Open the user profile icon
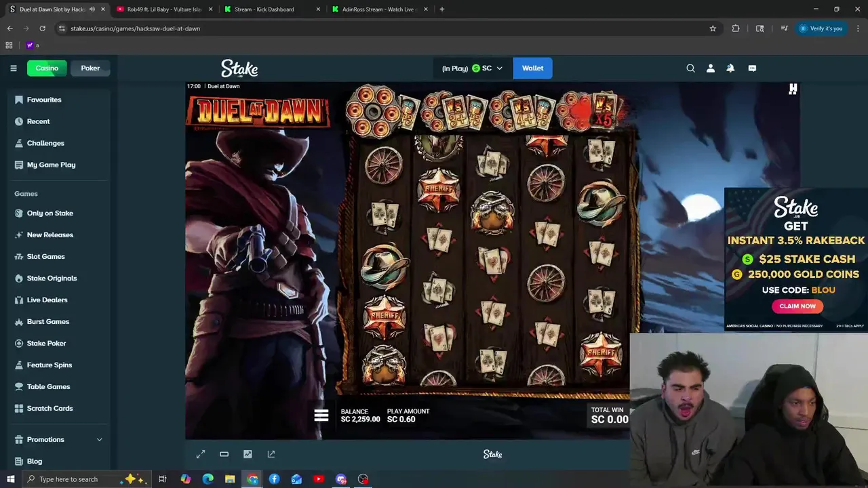The width and height of the screenshot is (868, 488). point(711,68)
